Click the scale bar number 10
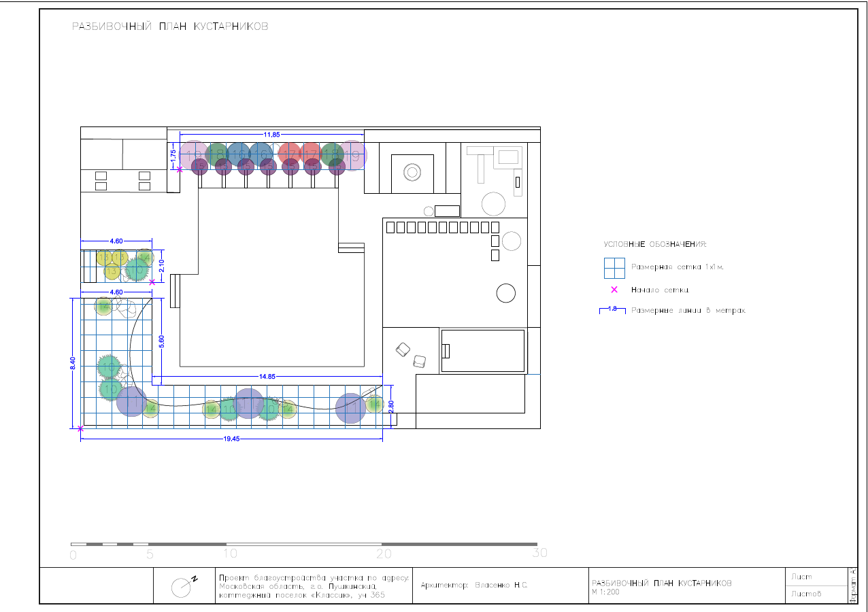 pos(231,554)
